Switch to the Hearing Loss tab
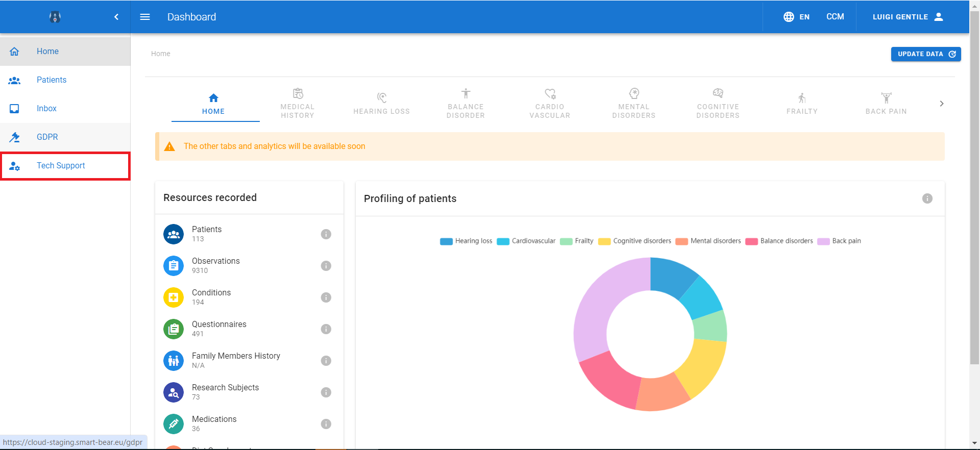Screen dimensions: 980x450 point(382,104)
